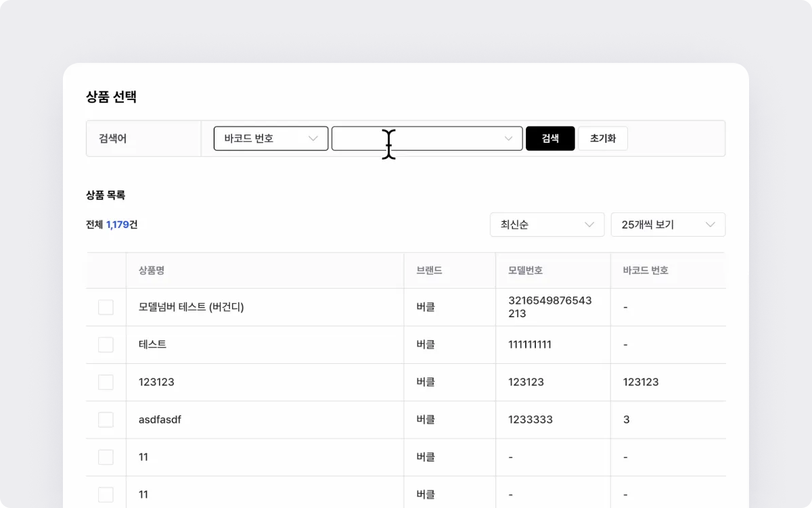Click the chevron arrow in the keyword input
The width and height of the screenshot is (812, 508).
(x=509, y=138)
